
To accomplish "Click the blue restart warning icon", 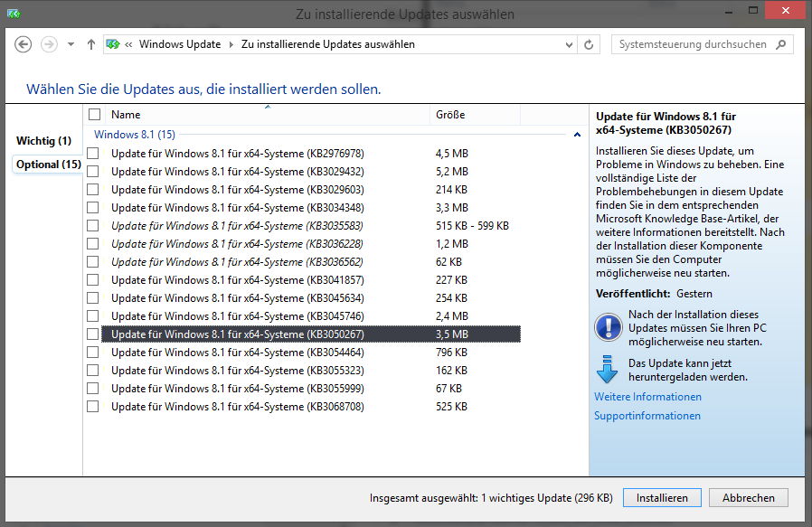I will pyautogui.click(x=608, y=327).
